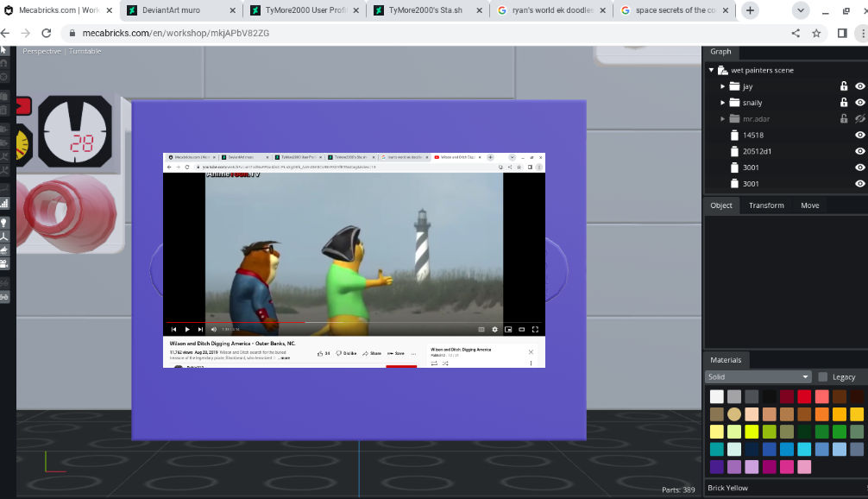
Task: Toggle the lock on the snaily group
Action: (x=844, y=102)
